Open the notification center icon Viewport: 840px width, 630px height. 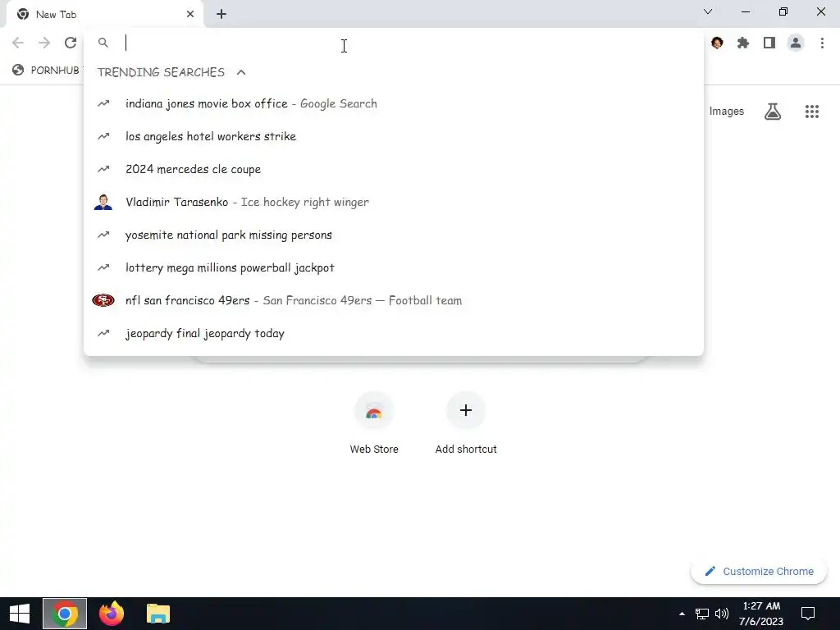pos(808,614)
